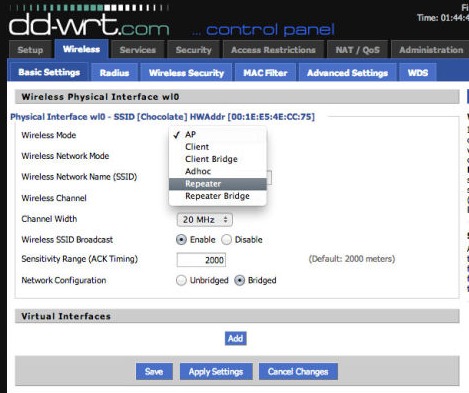Pick Client Bridge from dropdown list
The image size is (469, 393).
[218, 159]
